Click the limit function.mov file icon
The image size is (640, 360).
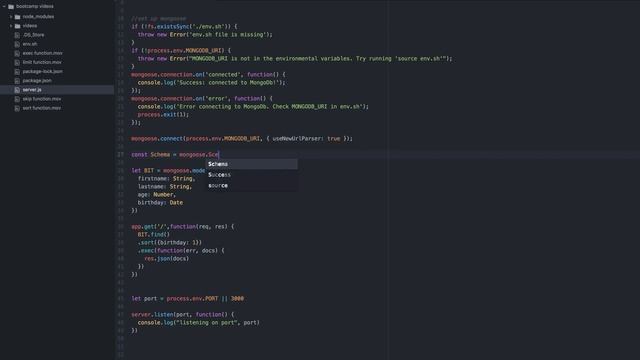tap(17, 62)
